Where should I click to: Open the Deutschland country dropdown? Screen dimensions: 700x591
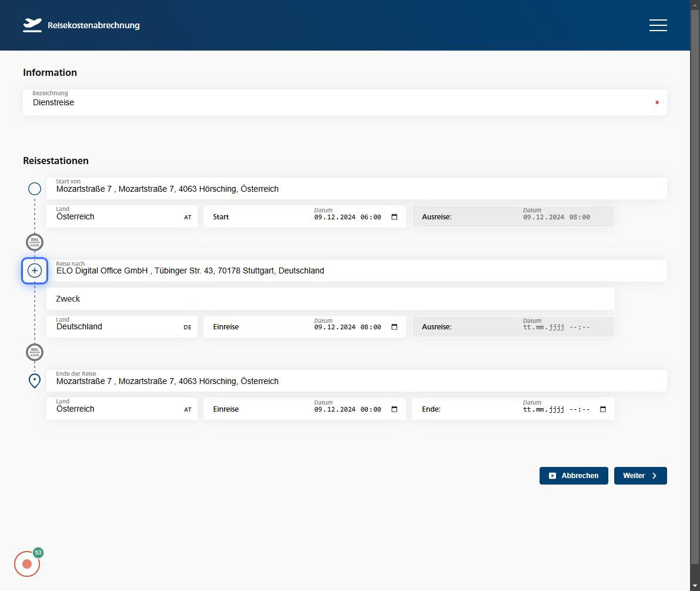pos(122,326)
